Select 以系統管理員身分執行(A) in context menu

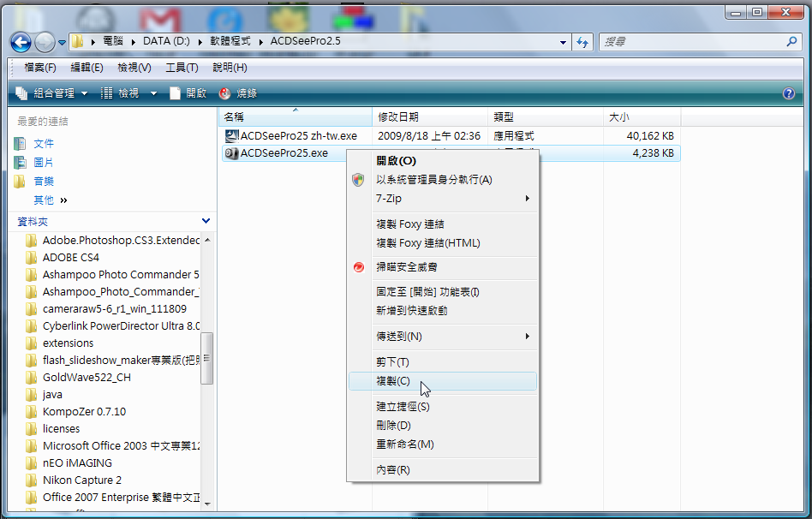click(x=443, y=180)
